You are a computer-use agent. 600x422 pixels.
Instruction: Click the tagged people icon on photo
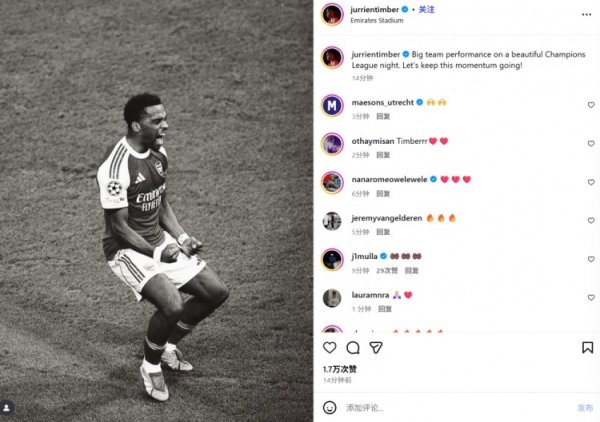(8, 408)
